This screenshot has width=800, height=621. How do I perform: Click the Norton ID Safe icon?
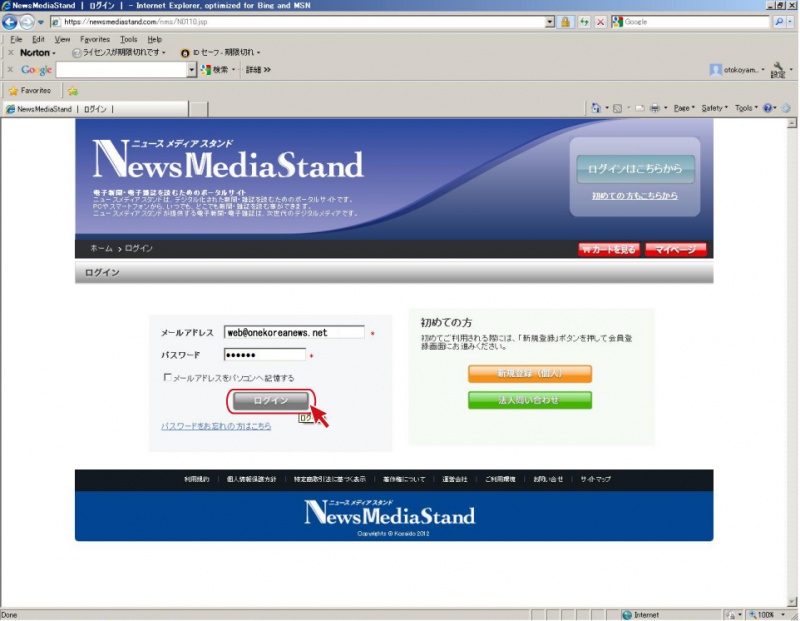click(x=185, y=53)
